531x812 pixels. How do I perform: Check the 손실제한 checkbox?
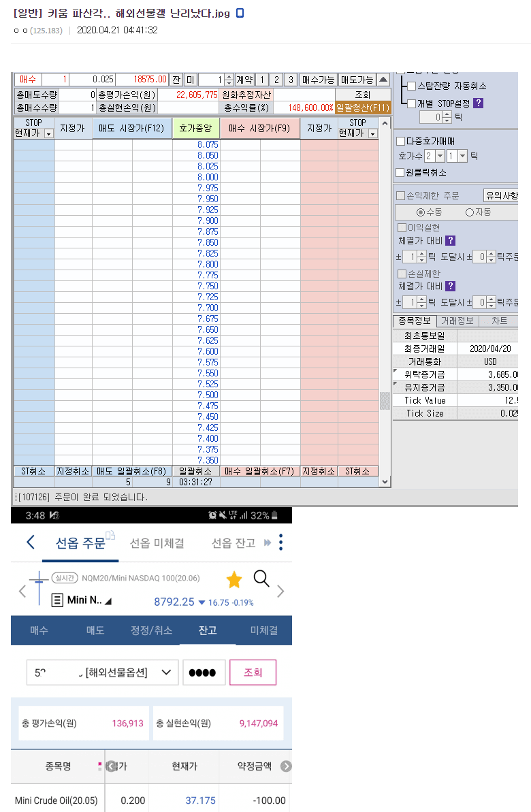tap(402, 274)
